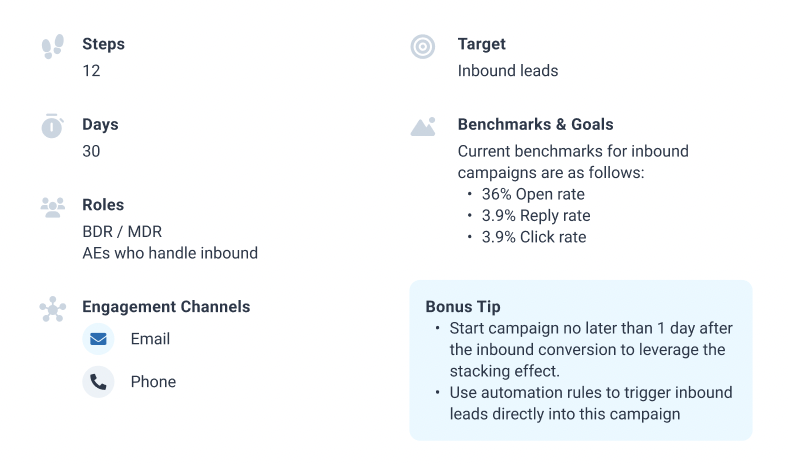This screenshot has height=464, width=788.
Task: Click the Phone handset icon
Action: [x=98, y=382]
